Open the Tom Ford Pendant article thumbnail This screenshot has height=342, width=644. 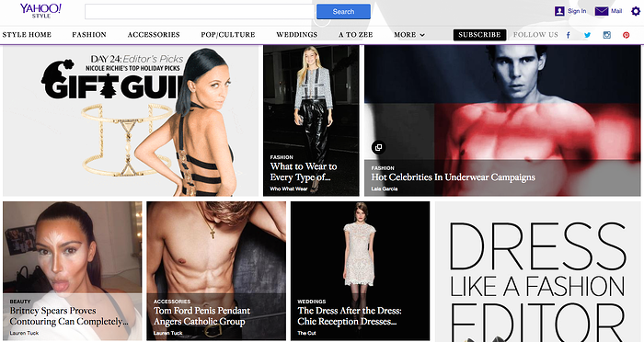[x=216, y=270]
